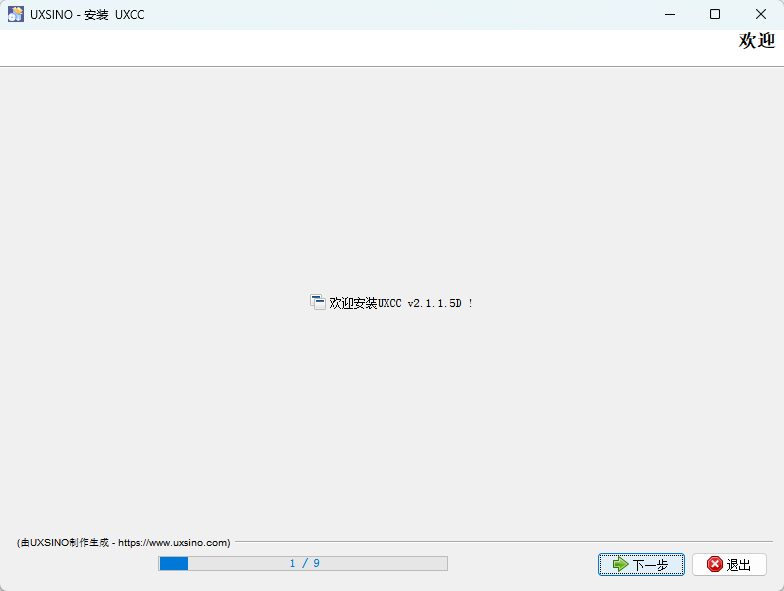Click the blue filled part of the progress bar
The width and height of the screenshot is (784, 591).
pos(173,564)
